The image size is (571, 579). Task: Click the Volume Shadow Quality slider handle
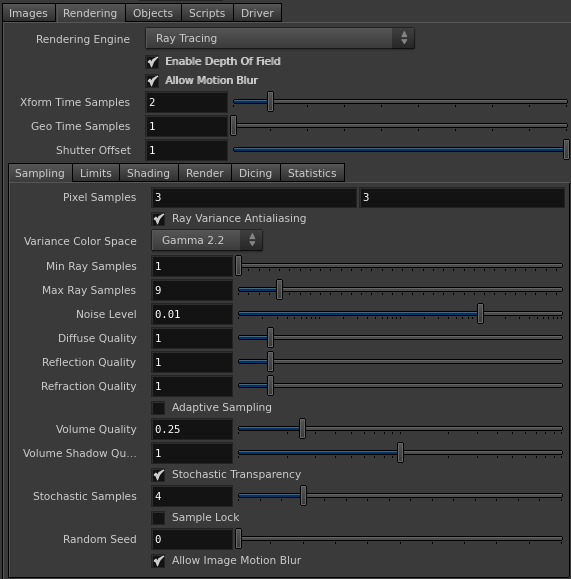(400, 452)
